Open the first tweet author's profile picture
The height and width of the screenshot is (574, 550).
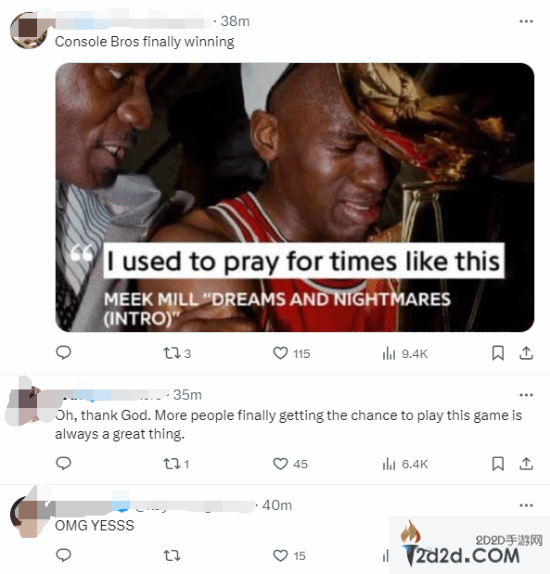coord(28,30)
